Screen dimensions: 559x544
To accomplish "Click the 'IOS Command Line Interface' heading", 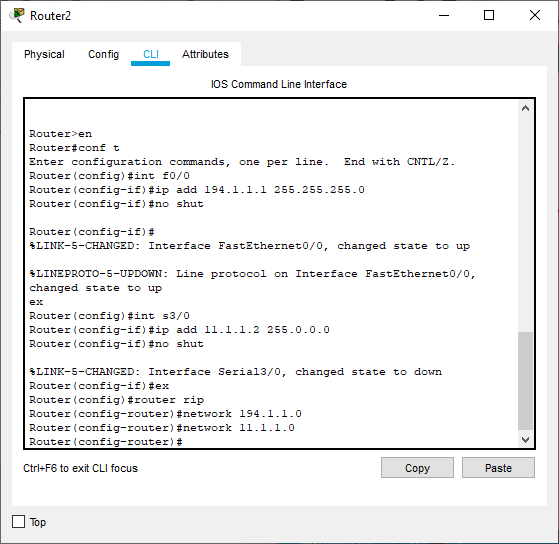I will point(279,84).
